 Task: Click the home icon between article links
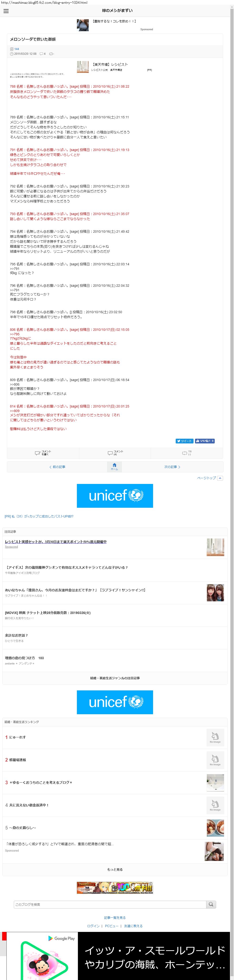click(x=114, y=467)
